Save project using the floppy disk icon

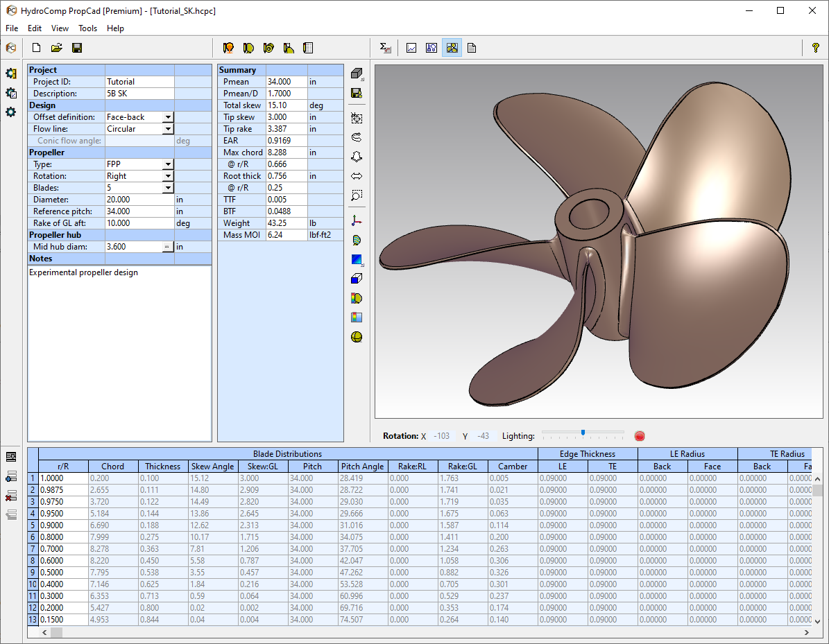point(77,48)
